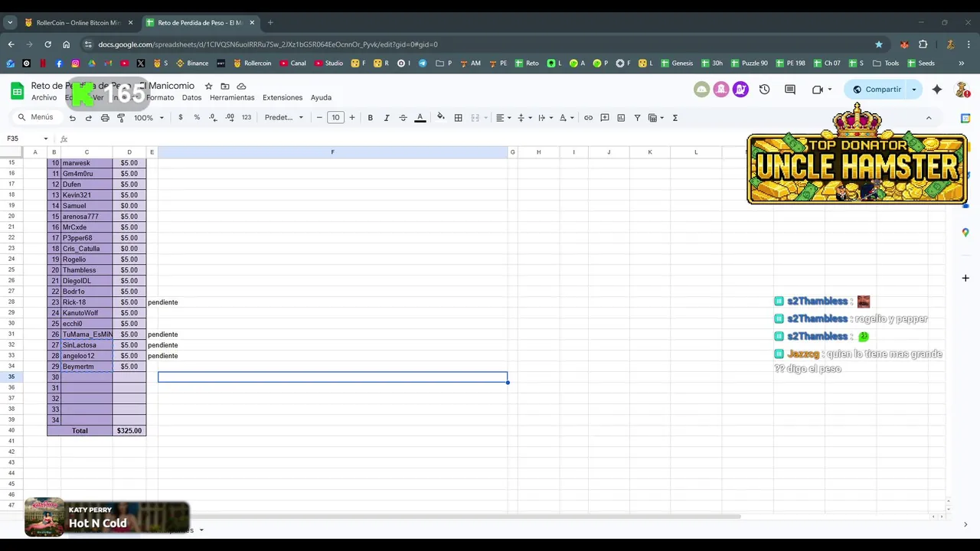
Task: Bookmark star in the address bar
Action: [x=878, y=44]
